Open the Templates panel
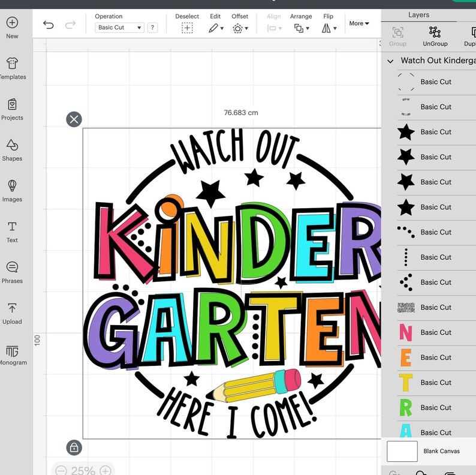The image size is (476, 475). tap(12, 68)
